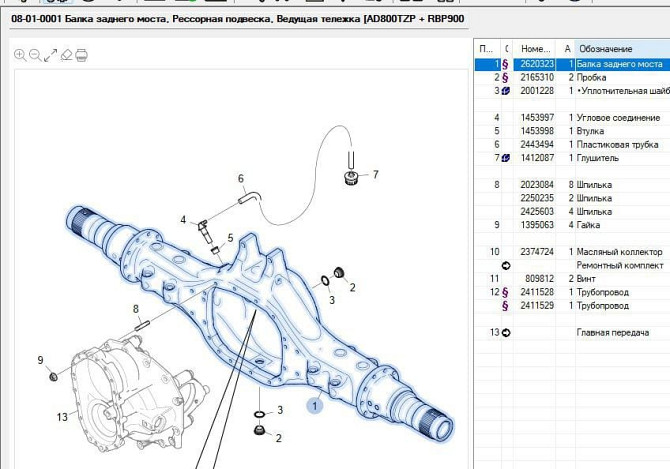Click the eraser clear-selection icon
The height and width of the screenshot is (469, 670).
tap(66, 55)
